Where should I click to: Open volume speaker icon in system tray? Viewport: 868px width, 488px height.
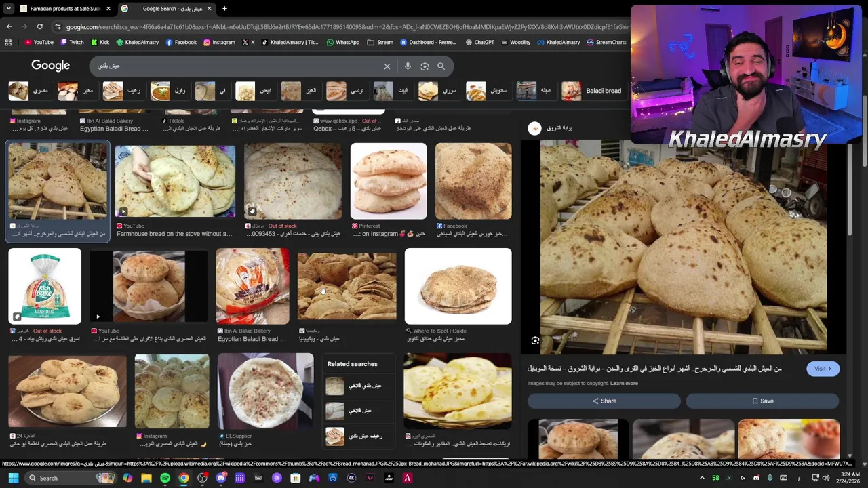[x=825, y=478]
